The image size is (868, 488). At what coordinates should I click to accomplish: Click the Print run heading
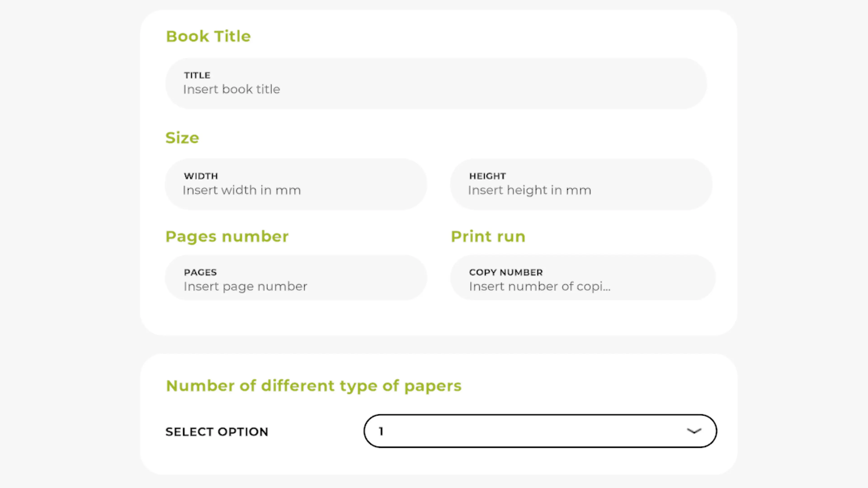[x=488, y=236]
